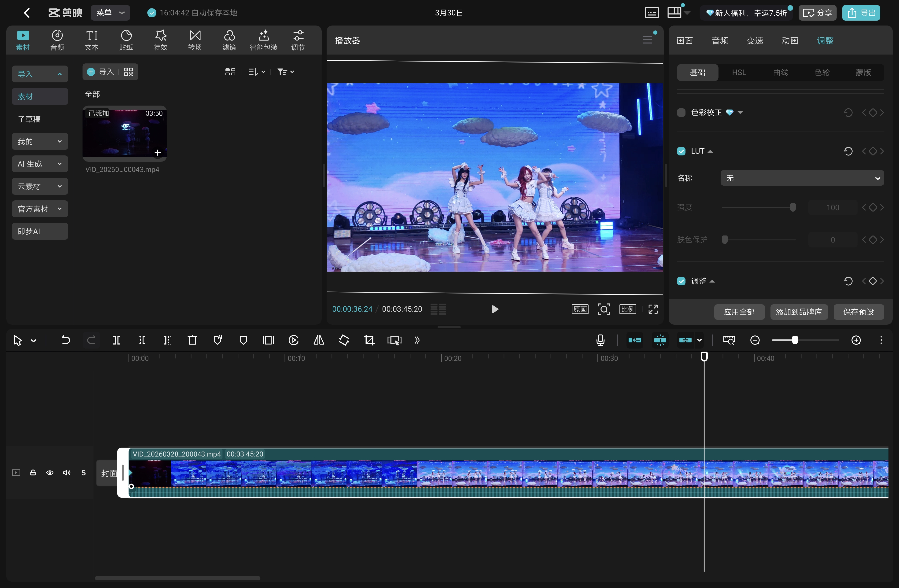Switch to the 音频 properties tab

point(720,40)
